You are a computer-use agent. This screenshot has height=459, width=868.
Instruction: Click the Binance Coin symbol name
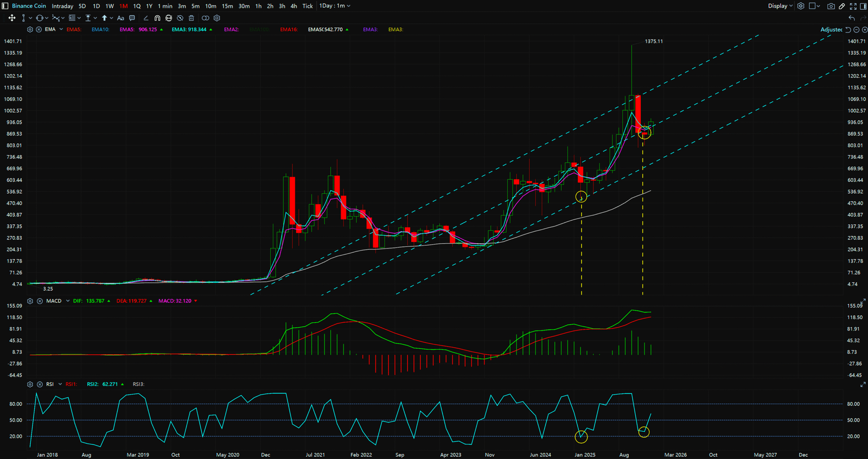(29, 6)
